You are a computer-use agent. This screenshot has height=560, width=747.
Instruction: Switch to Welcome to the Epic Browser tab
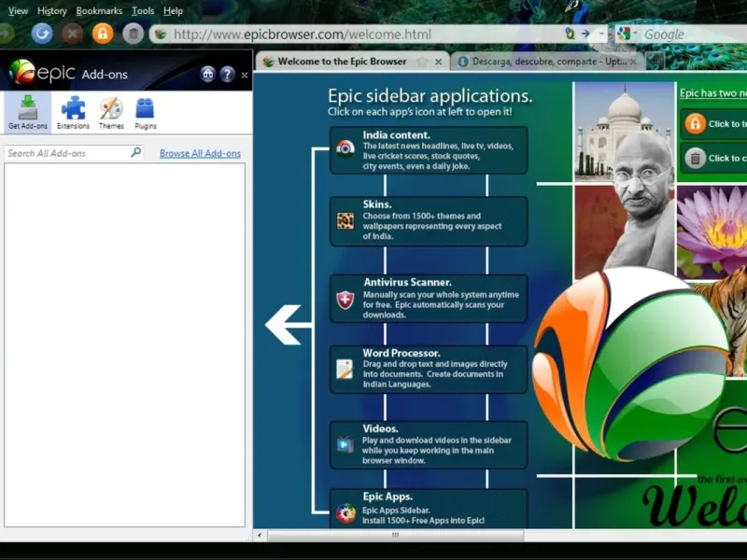click(x=342, y=62)
